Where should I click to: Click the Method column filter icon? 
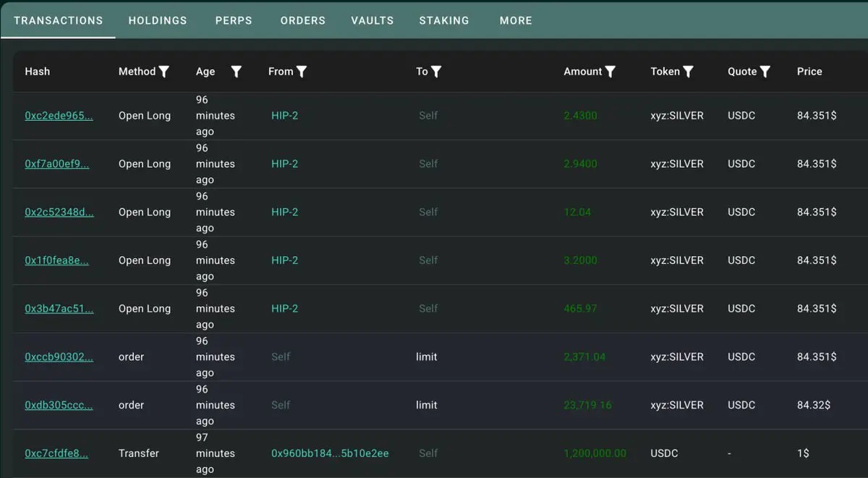[x=164, y=72]
